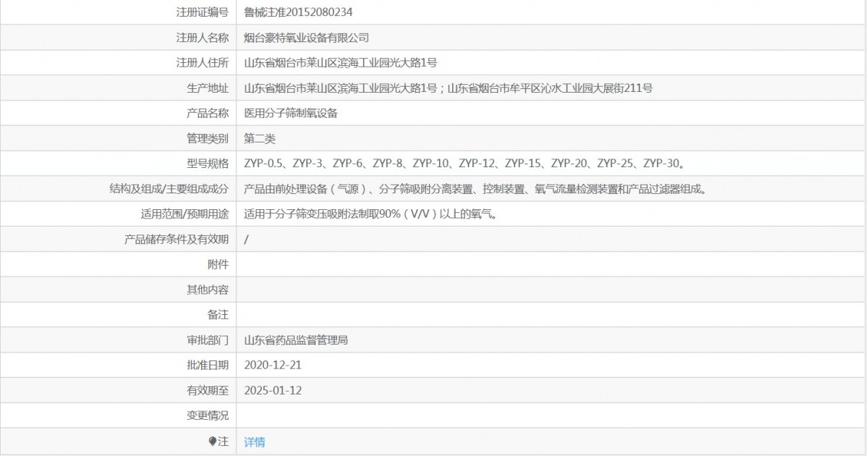Click the model list starting with ZYP-0.5

(464, 164)
